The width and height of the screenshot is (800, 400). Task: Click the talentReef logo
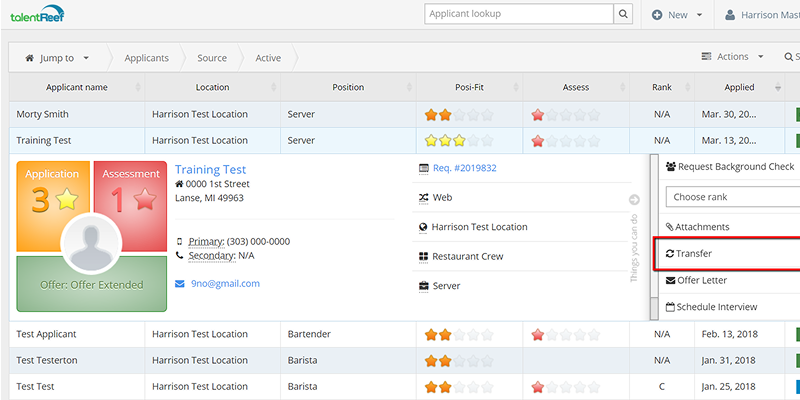37,14
